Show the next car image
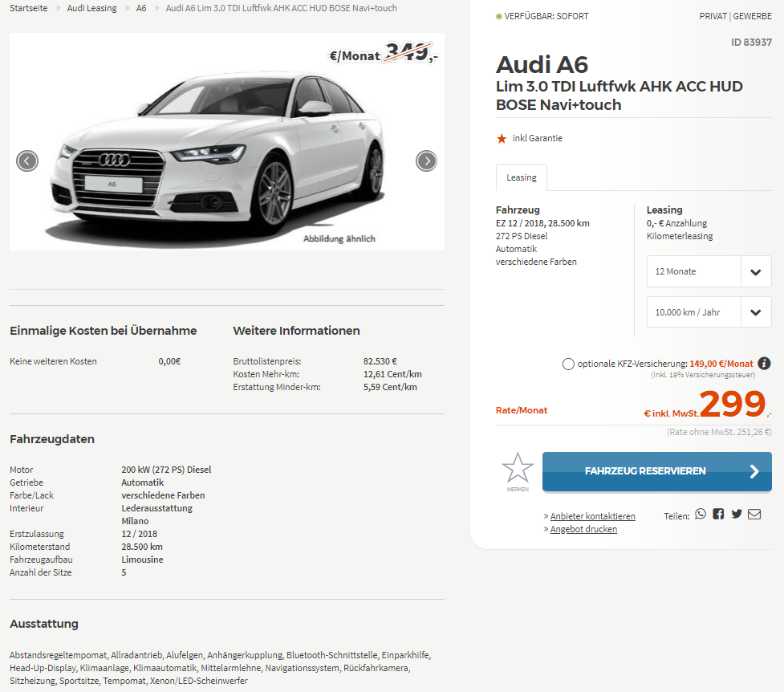 click(x=426, y=161)
